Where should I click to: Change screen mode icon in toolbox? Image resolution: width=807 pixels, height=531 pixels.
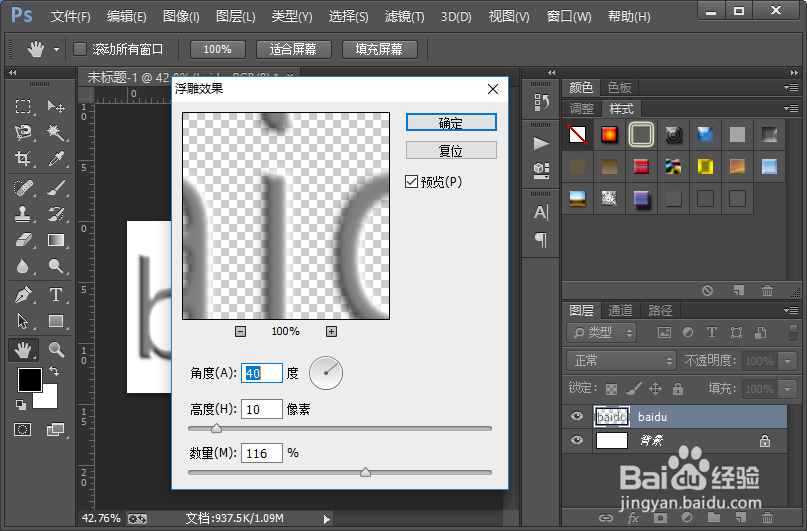coord(55,430)
